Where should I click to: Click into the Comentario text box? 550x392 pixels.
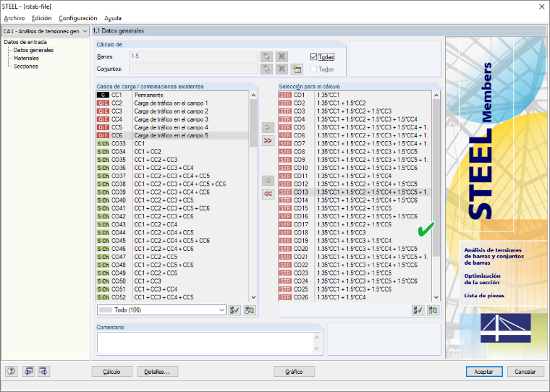tap(206, 343)
